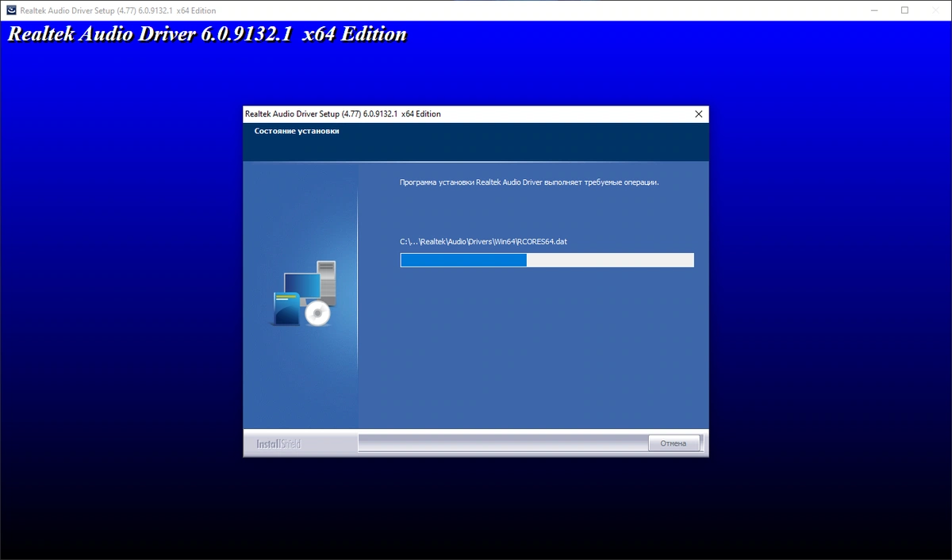Maximize the outer setup window
This screenshot has height=560, width=952.
905,10
